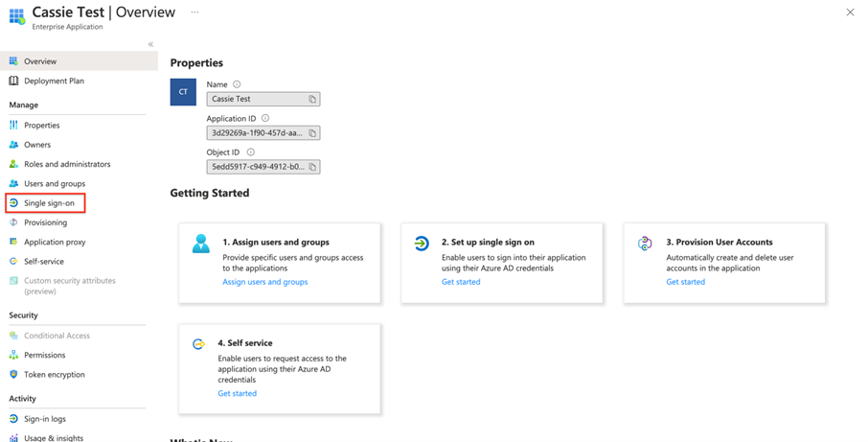This screenshot has height=442, width=868.
Task: Click the Users and groups sidebar icon
Action: [13, 184]
